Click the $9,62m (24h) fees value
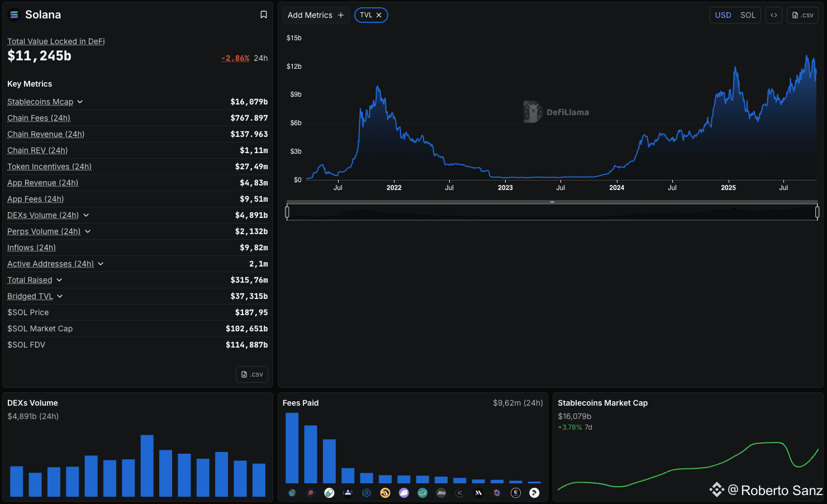 (x=518, y=403)
